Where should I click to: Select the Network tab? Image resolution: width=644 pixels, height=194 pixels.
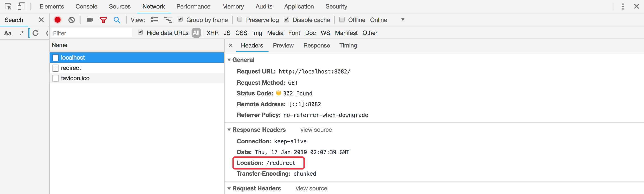pyautogui.click(x=154, y=6)
